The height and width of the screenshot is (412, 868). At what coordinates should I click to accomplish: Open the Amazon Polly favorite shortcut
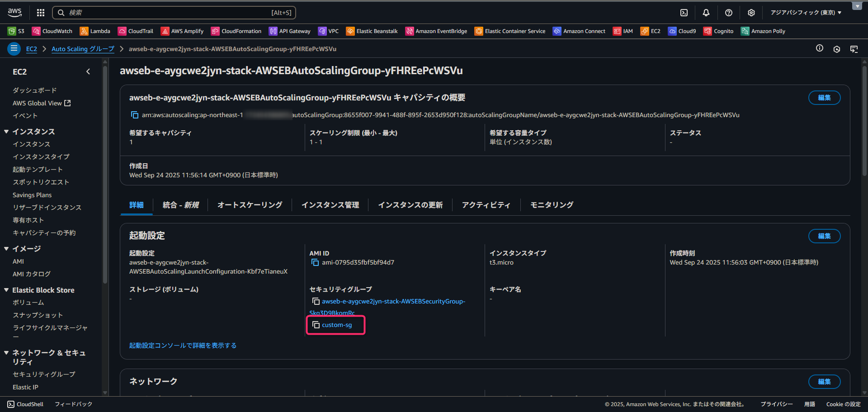pyautogui.click(x=763, y=31)
